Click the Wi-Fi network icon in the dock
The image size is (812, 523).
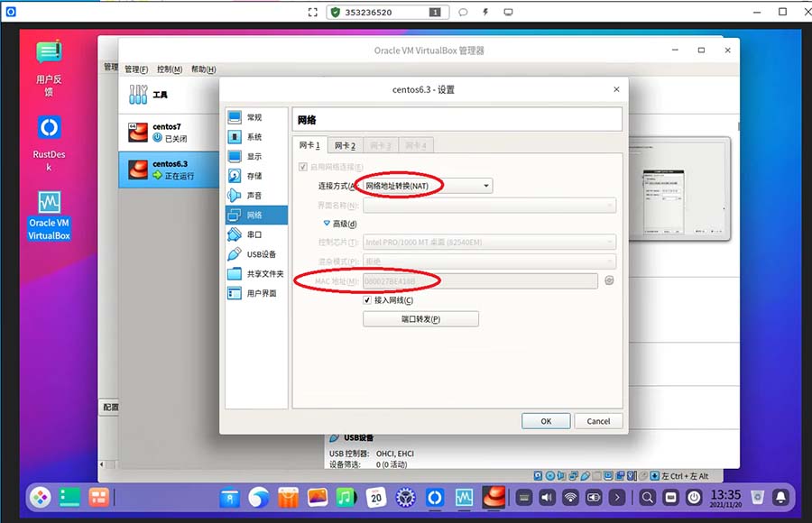[570, 498]
